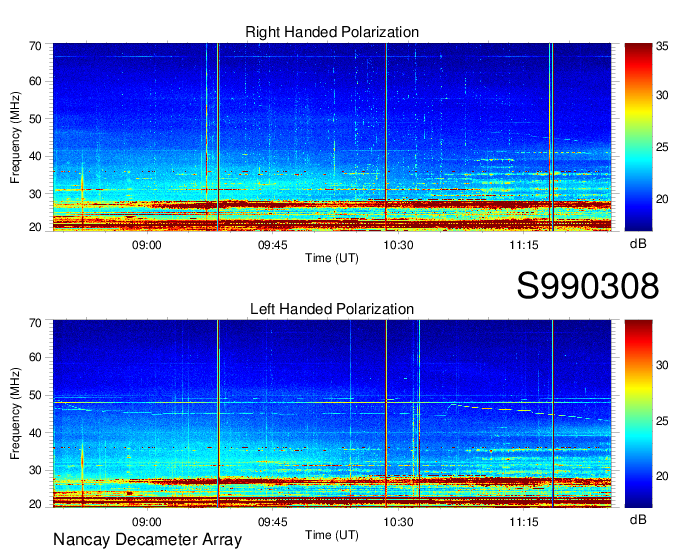This screenshot has width=680, height=552.
Task: Click the "Left Handed Polarization" plot title
Action: pos(332,309)
